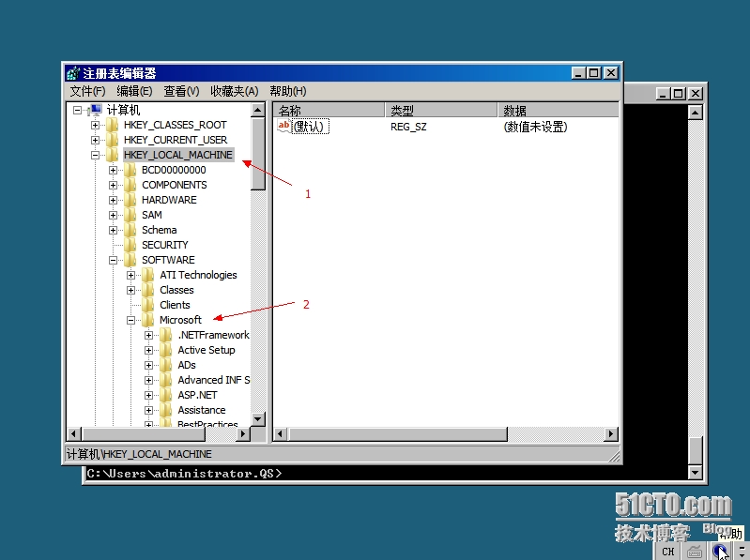This screenshot has height=560, width=750.
Task: Click the HKEY_LOCAL_MACHINE folder icon
Action: tap(113, 155)
